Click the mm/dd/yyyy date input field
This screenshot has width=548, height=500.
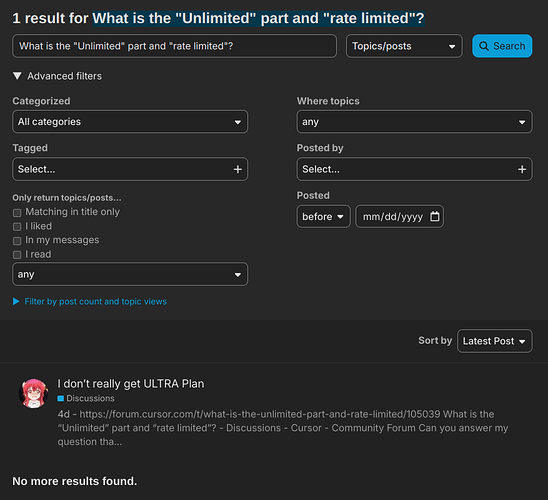pos(399,216)
